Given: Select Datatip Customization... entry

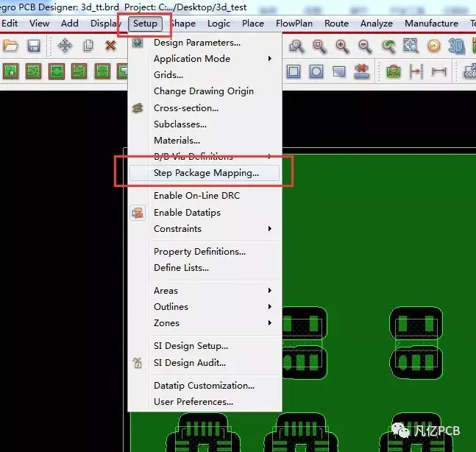Looking at the screenshot, I should (x=204, y=386).
